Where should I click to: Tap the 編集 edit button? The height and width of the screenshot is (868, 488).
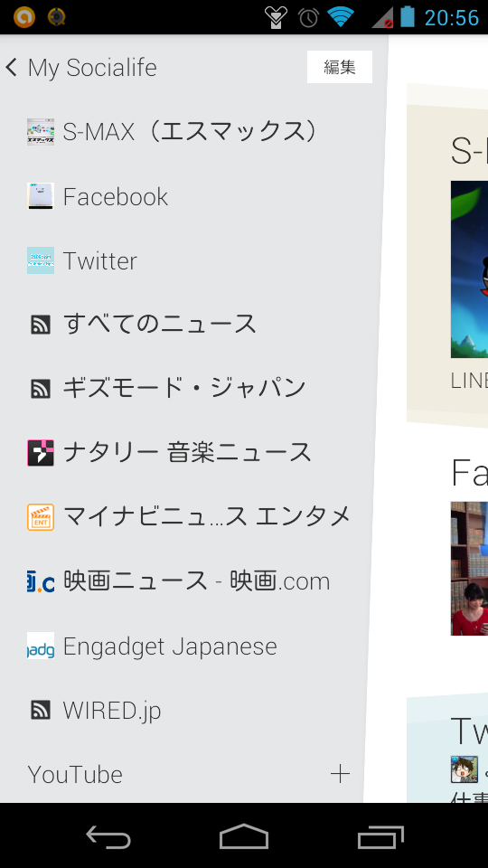pyautogui.click(x=340, y=67)
